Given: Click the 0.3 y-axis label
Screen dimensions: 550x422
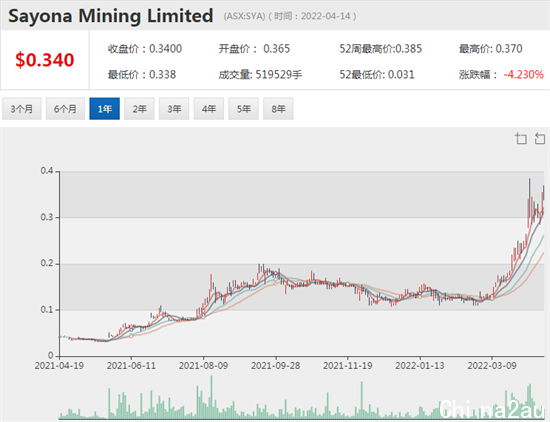Looking at the screenshot, I should point(47,217).
